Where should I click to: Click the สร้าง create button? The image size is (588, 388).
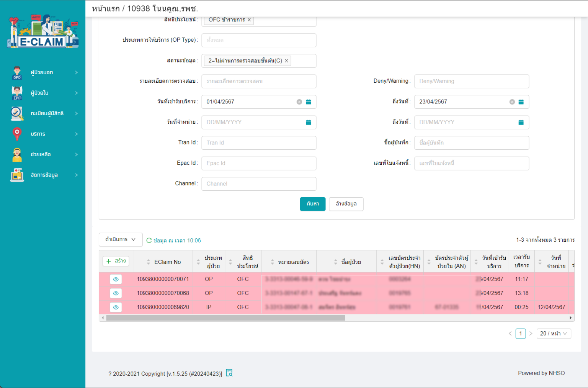[116, 261]
